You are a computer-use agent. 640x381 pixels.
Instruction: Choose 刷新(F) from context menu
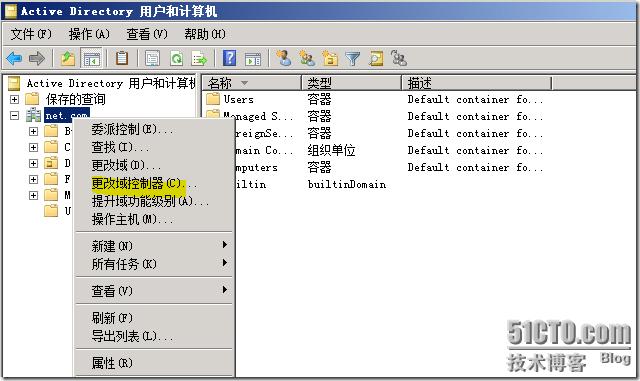pos(154,318)
